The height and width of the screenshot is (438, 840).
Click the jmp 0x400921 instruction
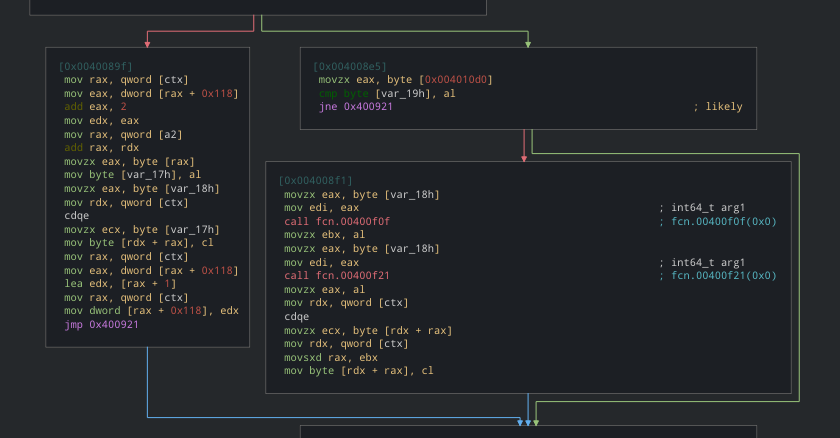tap(103, 324)
